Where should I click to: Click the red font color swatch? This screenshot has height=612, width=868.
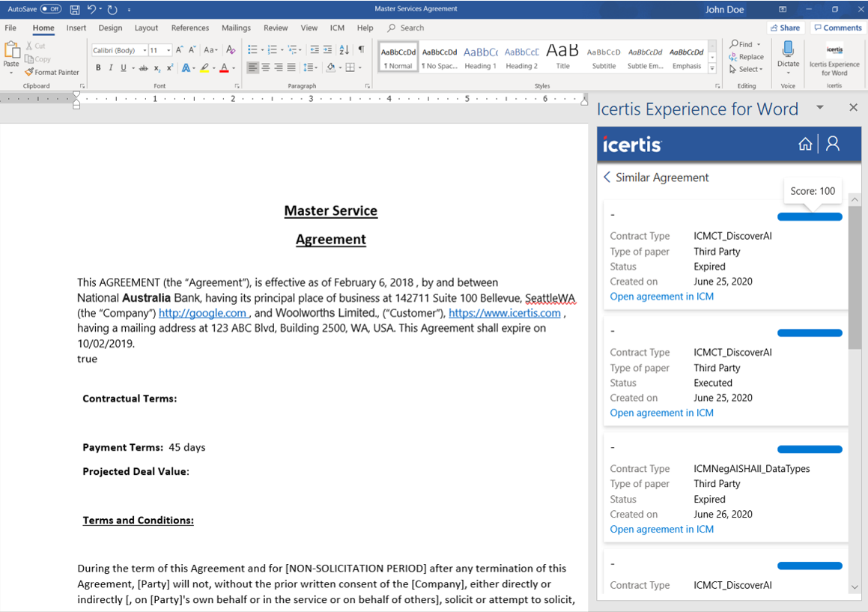coord(224,68)
